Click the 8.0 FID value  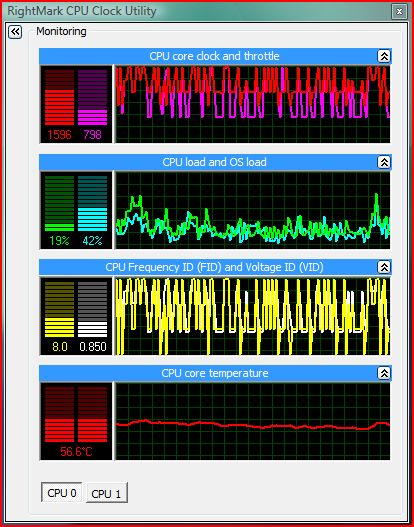(59, 347)
